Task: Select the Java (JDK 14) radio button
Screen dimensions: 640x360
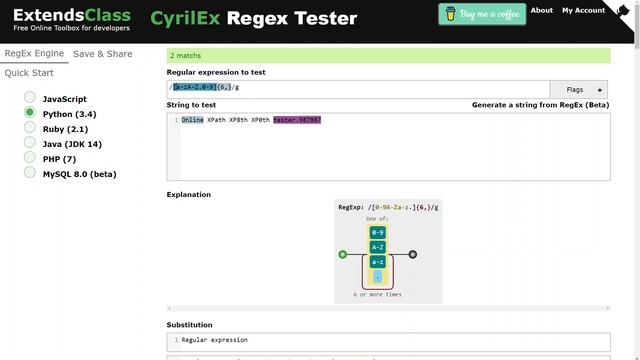Action: [29, 142]
